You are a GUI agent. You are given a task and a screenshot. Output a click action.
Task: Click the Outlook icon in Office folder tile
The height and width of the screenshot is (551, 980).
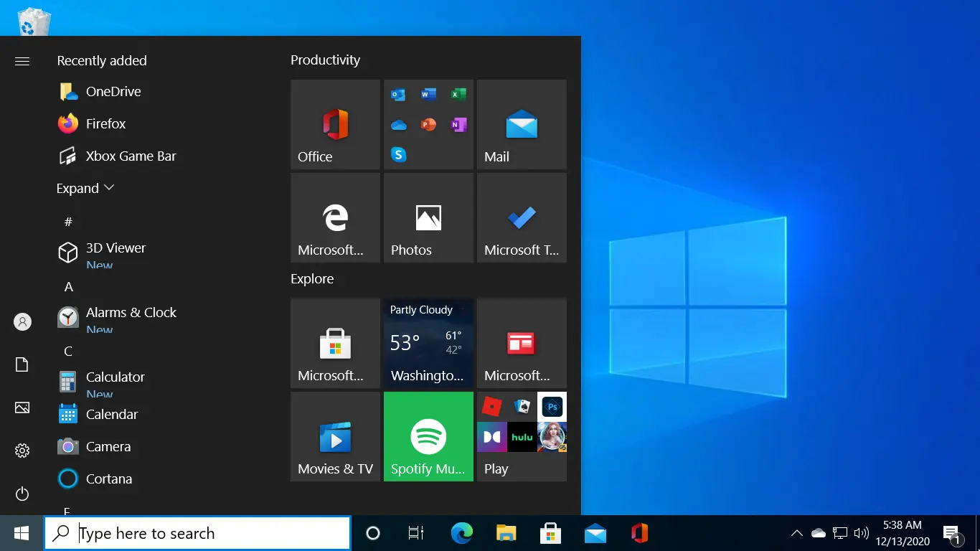398,95
